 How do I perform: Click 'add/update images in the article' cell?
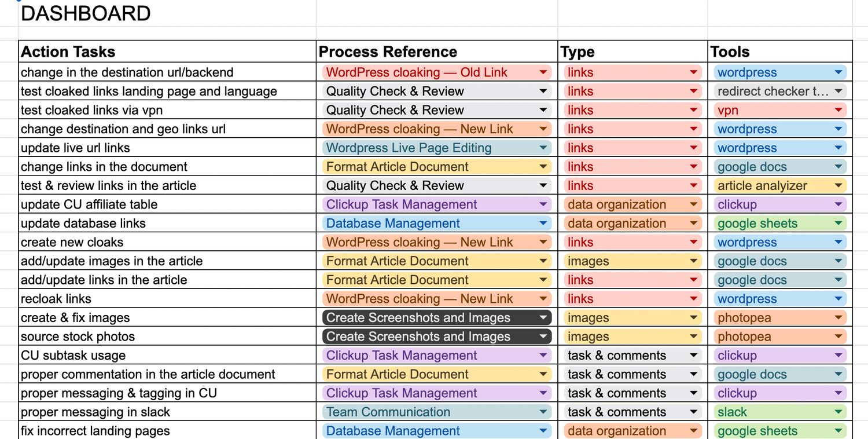pos(167,261)
